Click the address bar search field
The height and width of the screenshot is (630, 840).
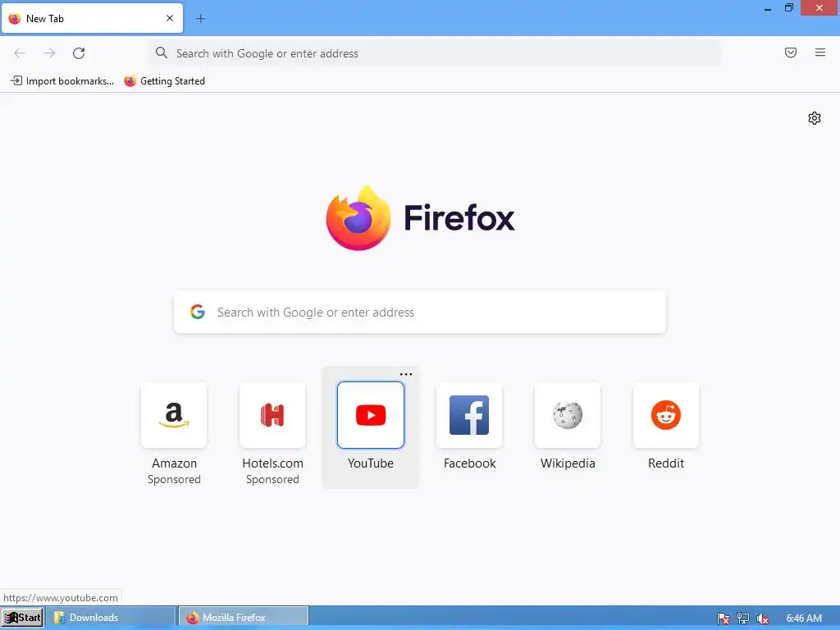click(x=435, y=53)
